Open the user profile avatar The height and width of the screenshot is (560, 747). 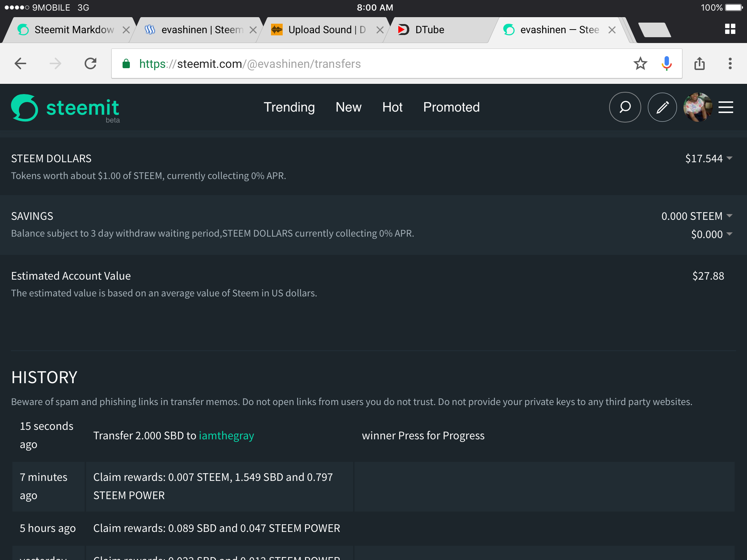point(698,107)
